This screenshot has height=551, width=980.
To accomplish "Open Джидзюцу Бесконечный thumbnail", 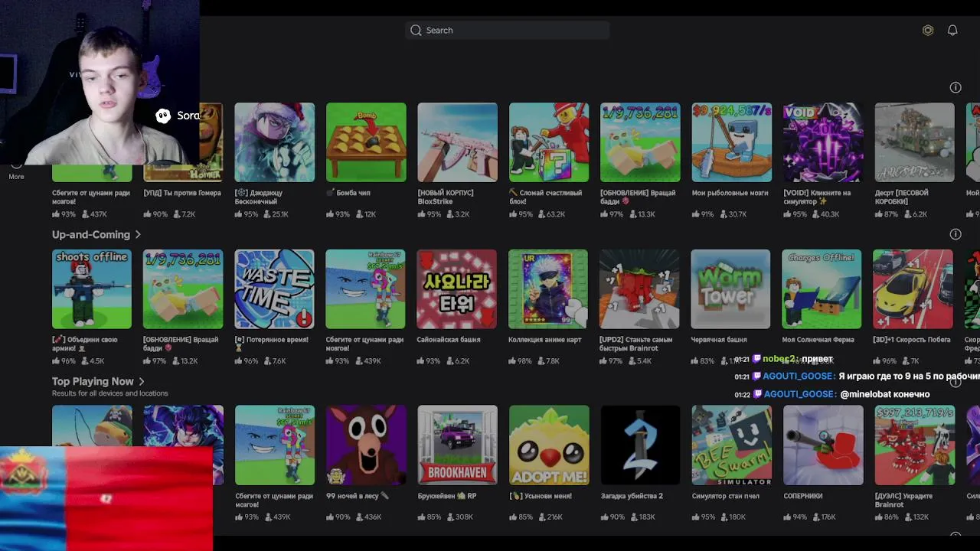I will pyautogui.click(x=274, y=142).
